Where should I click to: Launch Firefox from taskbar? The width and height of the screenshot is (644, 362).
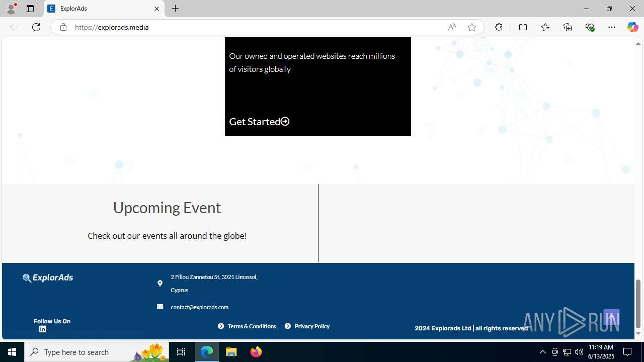(256, 352)
